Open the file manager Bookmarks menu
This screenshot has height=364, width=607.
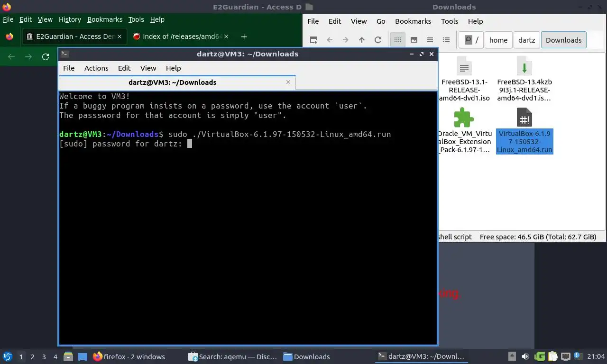[413, 21]
